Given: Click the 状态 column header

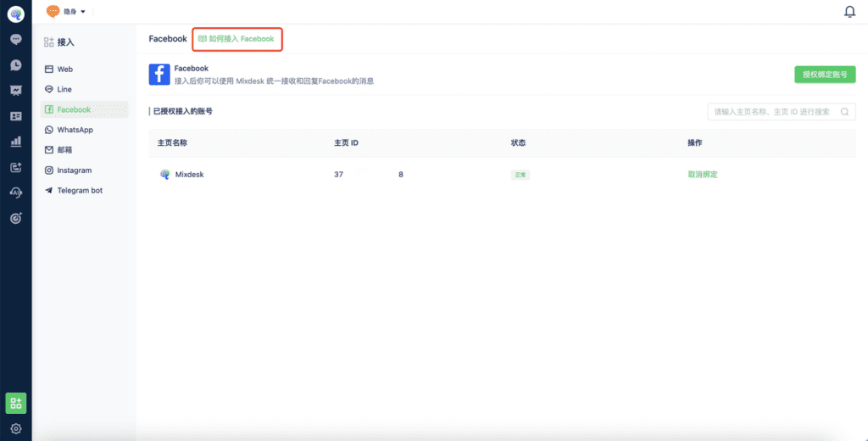Looking at the screenshot, I should pos(518,142).
